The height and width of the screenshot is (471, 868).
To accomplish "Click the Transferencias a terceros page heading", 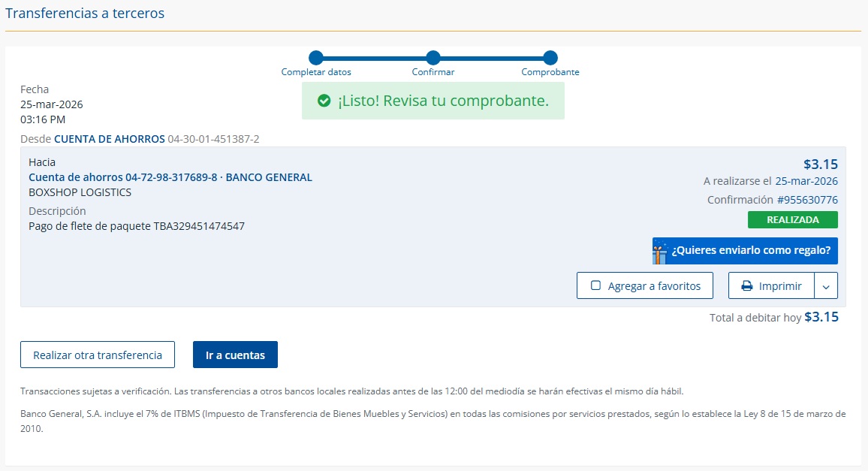I will (85, 14).
